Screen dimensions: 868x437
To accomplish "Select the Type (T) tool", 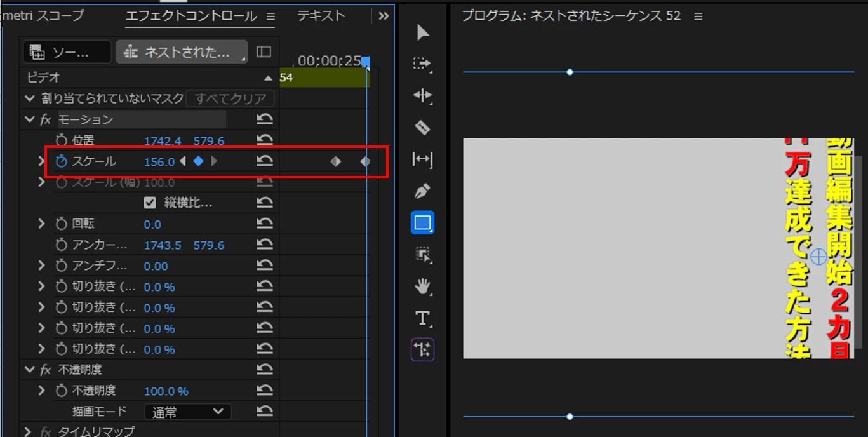I will coord(422,318).
